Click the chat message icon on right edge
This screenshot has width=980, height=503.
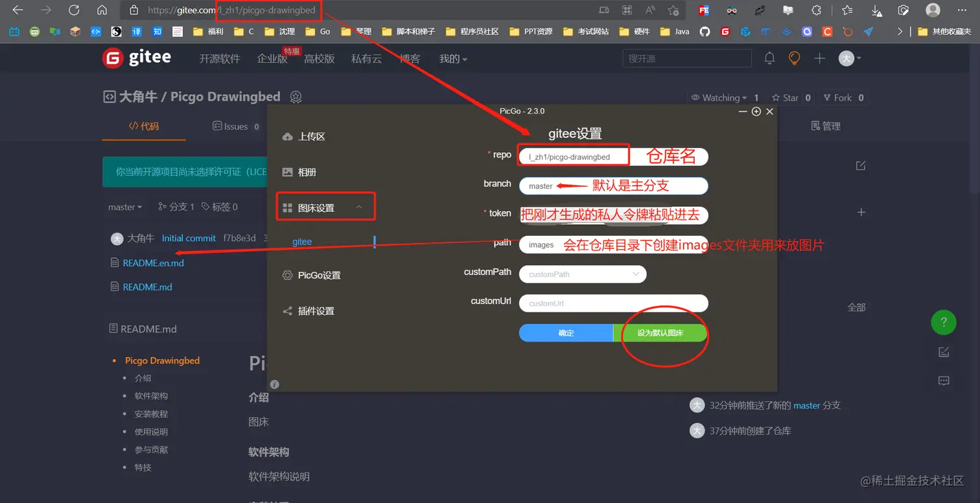[944, 380]
